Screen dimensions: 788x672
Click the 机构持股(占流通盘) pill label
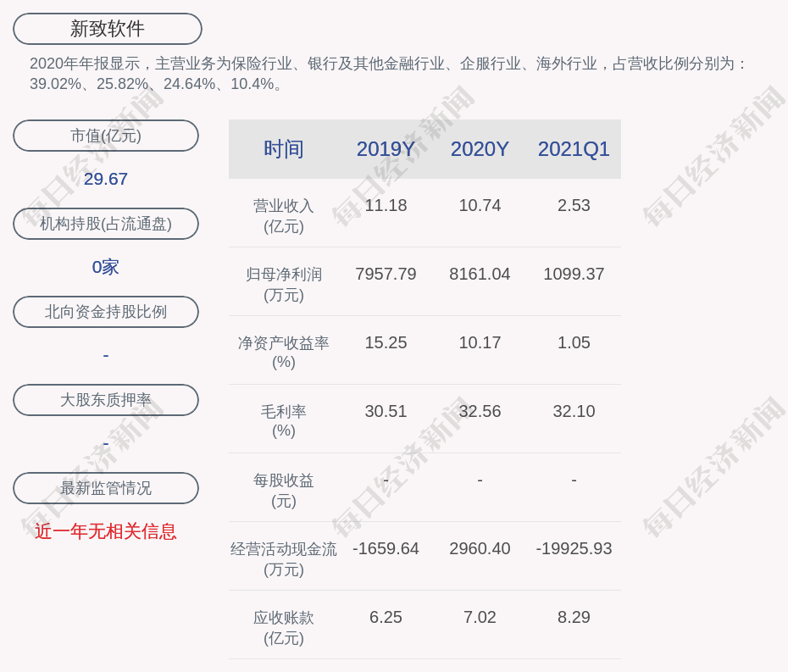point(106,224)
